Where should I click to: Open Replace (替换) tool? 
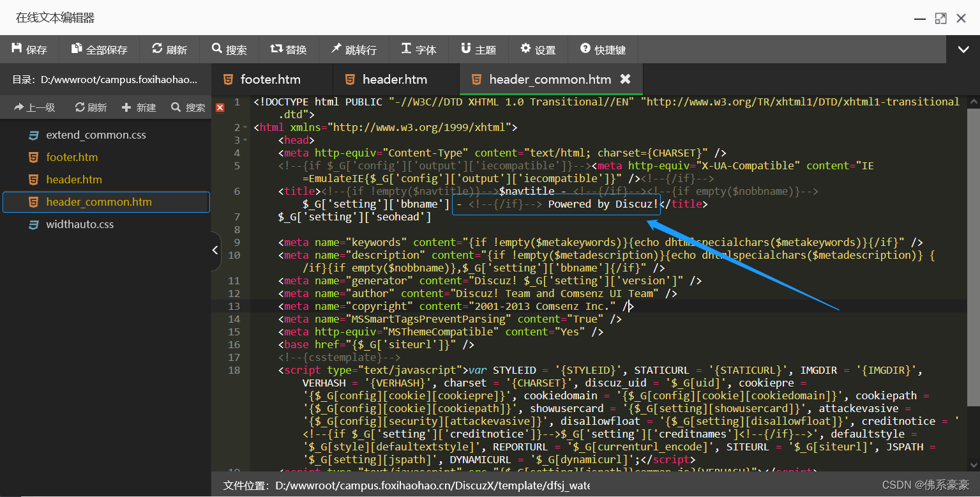pyautogui.click(x=289, y=49)
